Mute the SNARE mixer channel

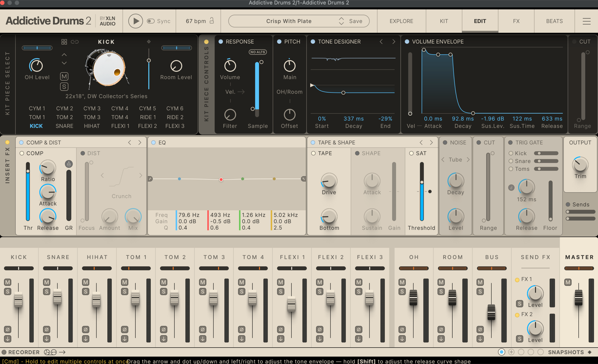coord(47,282)
